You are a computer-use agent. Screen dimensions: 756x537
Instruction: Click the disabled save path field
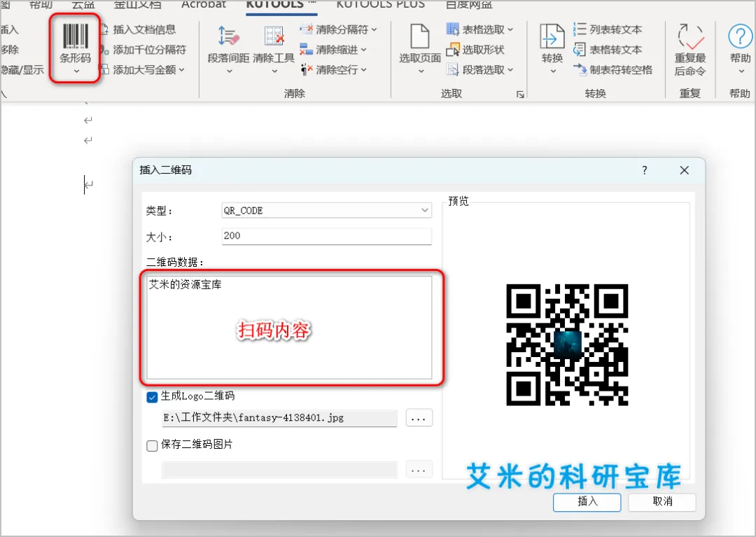click(279, 469)
